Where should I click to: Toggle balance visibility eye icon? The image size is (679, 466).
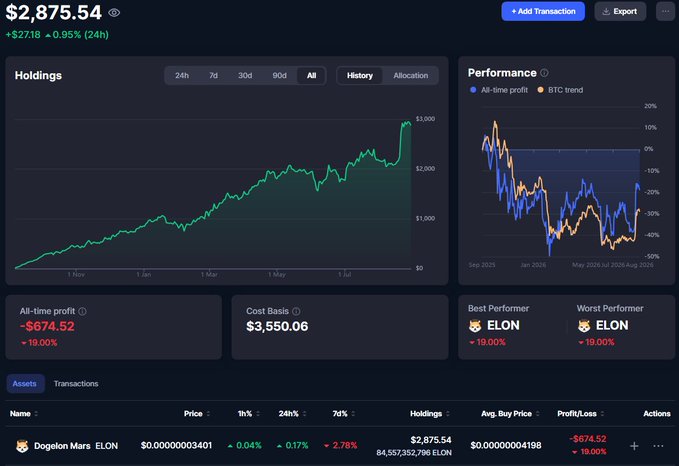click(114, 13)
